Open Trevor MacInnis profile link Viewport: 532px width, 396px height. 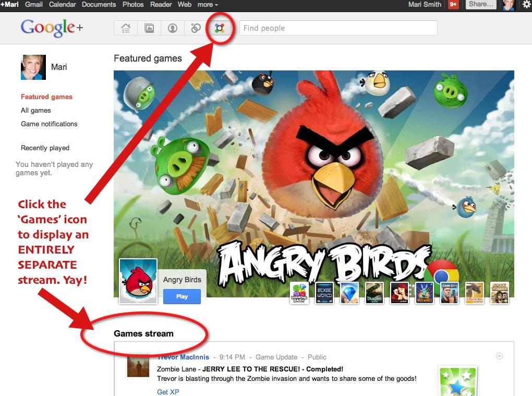pos(183,357)
